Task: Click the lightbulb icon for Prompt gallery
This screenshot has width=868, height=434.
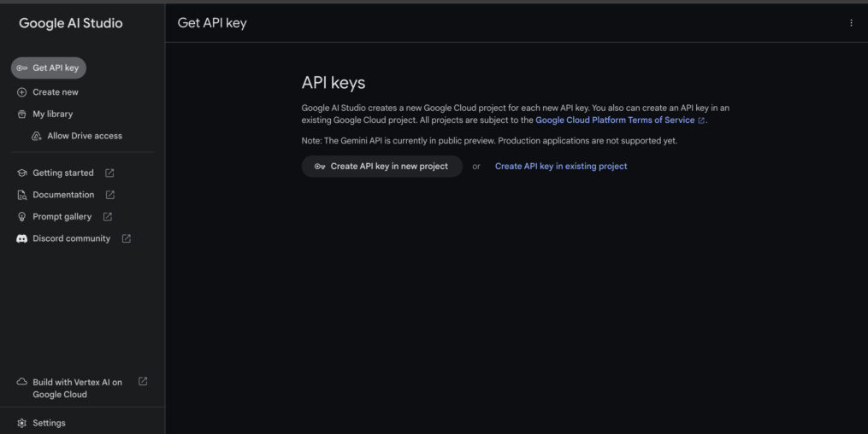Action: [21, 217]
